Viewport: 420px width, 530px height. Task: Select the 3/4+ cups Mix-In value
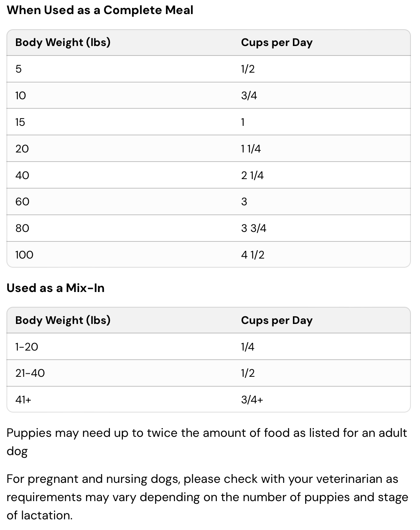[x=252, y=400]
